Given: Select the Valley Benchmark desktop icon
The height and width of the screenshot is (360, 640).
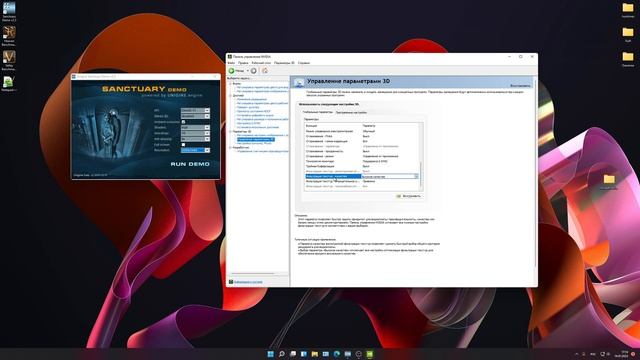Looking at the screenshot, I should coord(9,57).
